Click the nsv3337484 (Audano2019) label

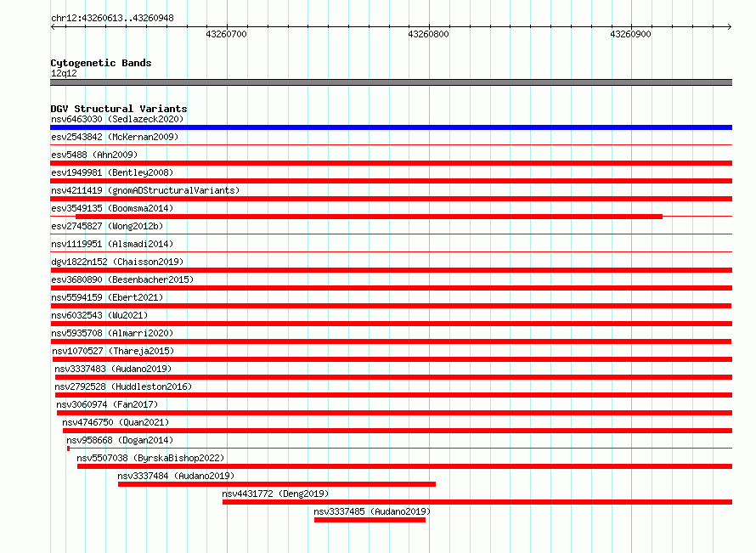(x=176, y=476)
